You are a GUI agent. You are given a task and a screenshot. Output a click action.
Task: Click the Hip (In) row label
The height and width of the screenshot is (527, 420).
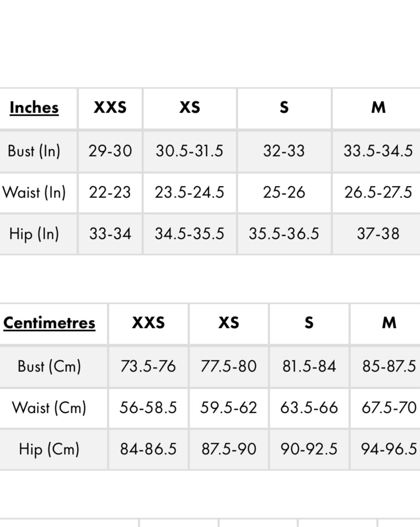pyautogui.click(x=34, y=234)
